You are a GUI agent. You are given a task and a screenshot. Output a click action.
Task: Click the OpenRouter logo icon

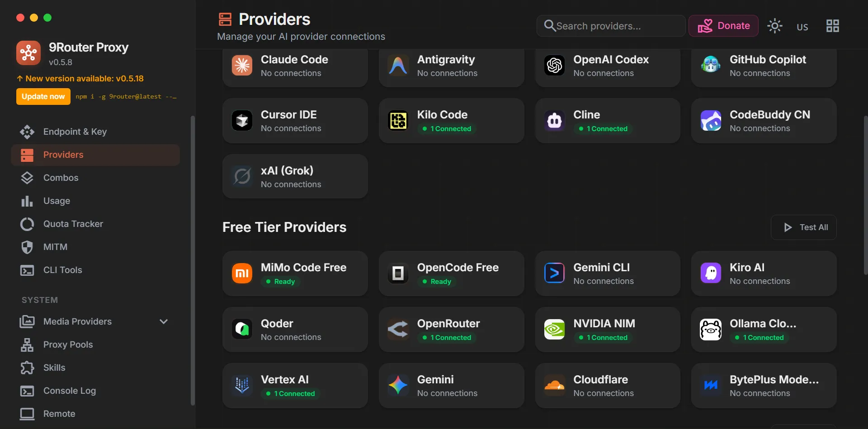pyautogui.click(x=398, y=330)
